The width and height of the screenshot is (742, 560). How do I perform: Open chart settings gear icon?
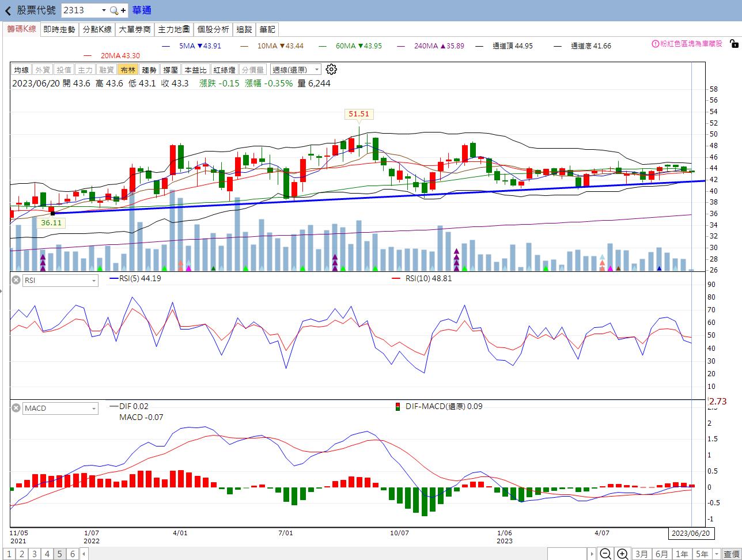[x=331, y=70]
